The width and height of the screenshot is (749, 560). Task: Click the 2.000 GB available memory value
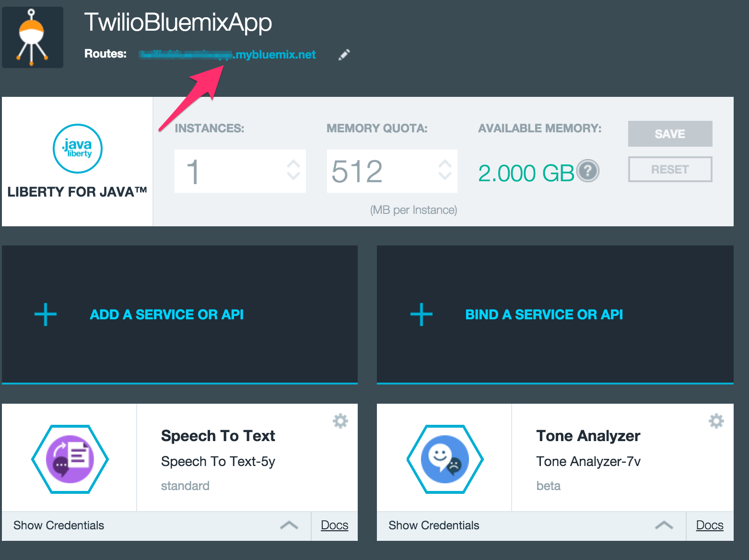(x=526, y=173)
